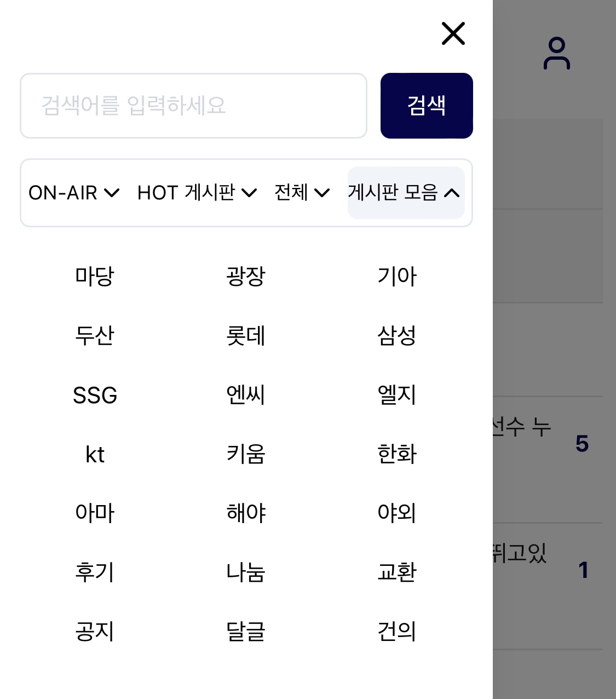Open the 한화 team board
Screen dimensions: 616x699
397,454
